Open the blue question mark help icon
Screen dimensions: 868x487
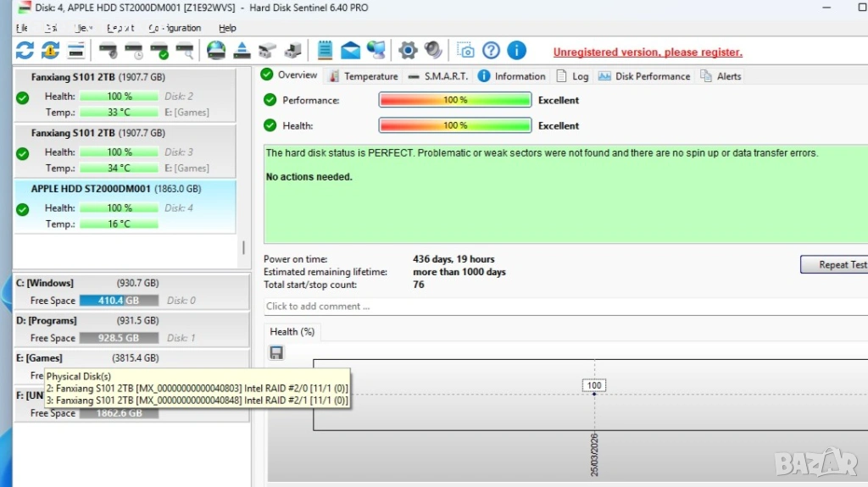(x=491, y=51)
